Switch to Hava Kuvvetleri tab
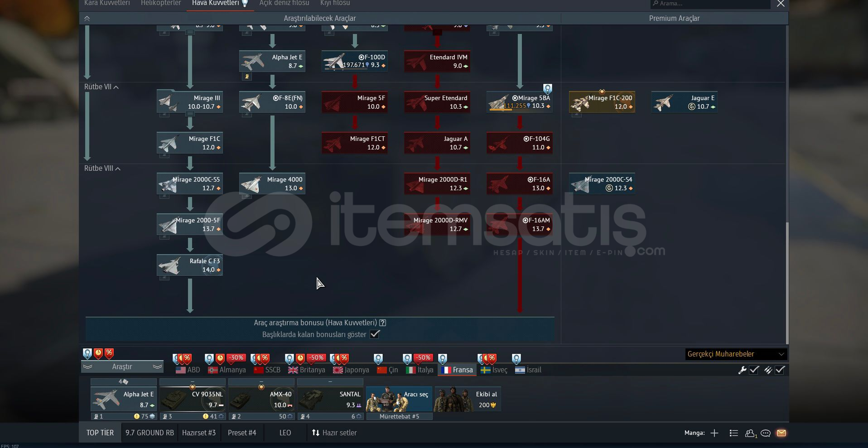Image resolution: width=868 pixels, height=448 pixels. (220, 3)
